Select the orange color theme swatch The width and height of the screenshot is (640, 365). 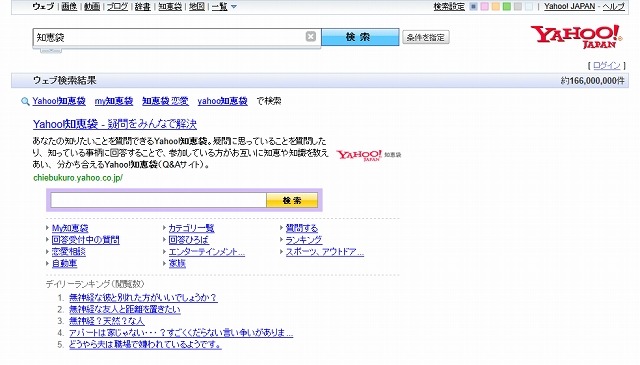pyautogui.click(x=496, y=7)
